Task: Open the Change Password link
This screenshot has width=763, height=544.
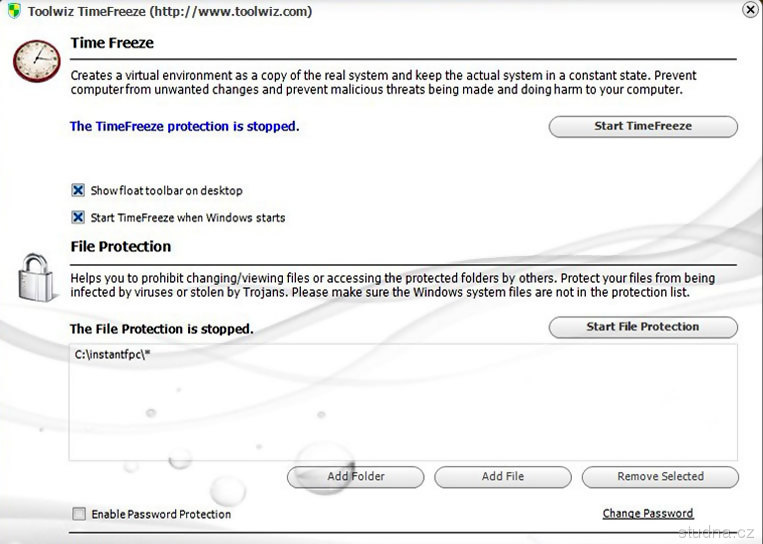Action: tap(647, 513)
